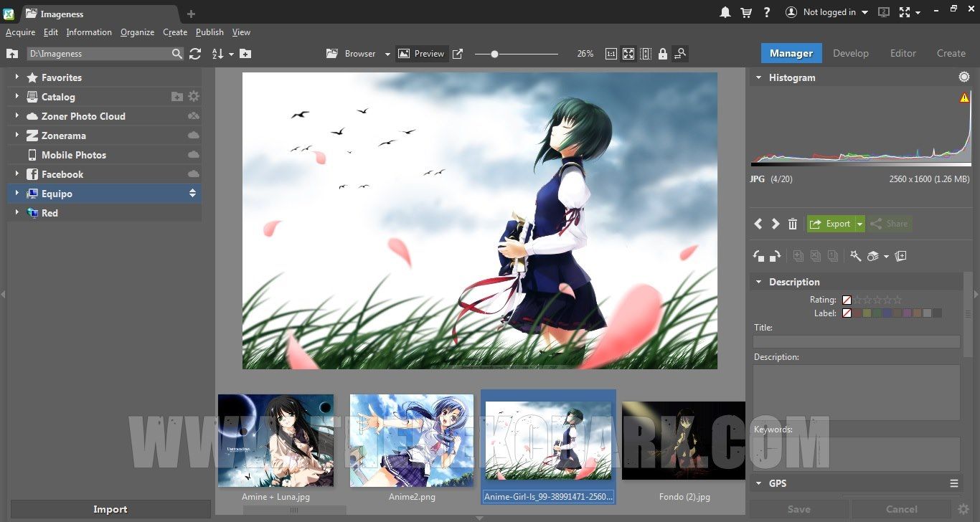Viewport: 980px width, 522px height.
Task: Toggle Preview view mode
Action: (421, 54)
